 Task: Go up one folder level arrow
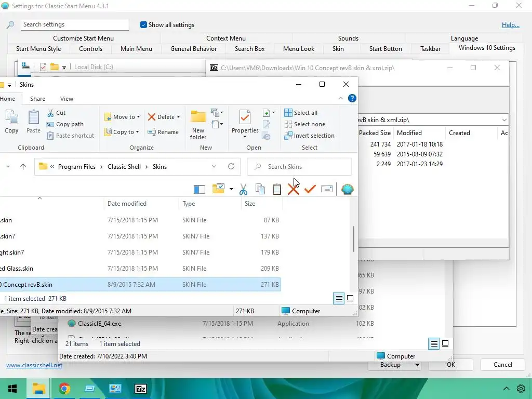[x=23, y=167]
